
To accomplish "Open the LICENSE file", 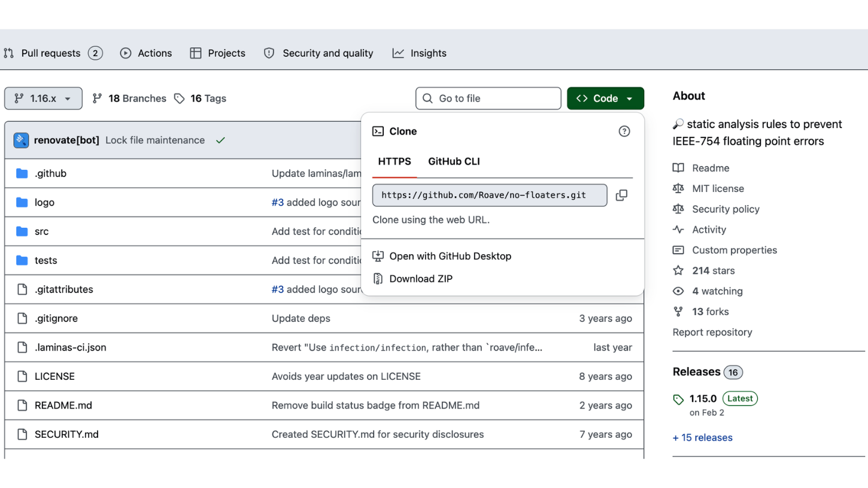I will coord(54,377).
